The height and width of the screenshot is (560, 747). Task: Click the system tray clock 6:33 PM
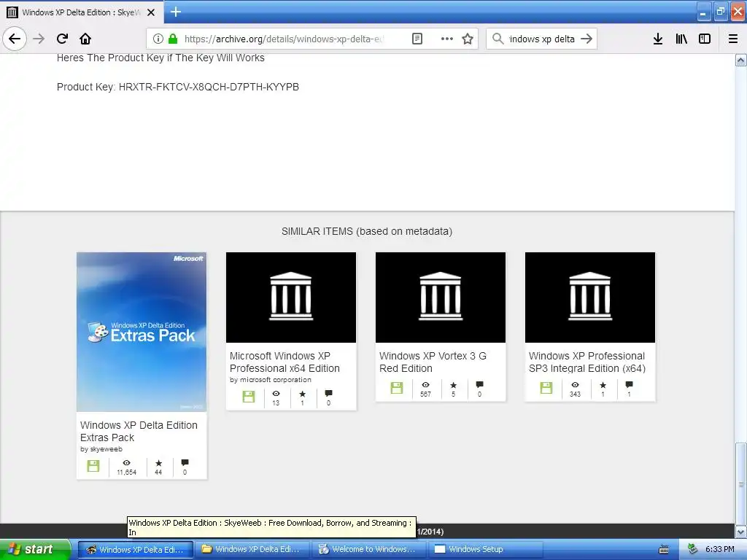[x=719, y=549]
